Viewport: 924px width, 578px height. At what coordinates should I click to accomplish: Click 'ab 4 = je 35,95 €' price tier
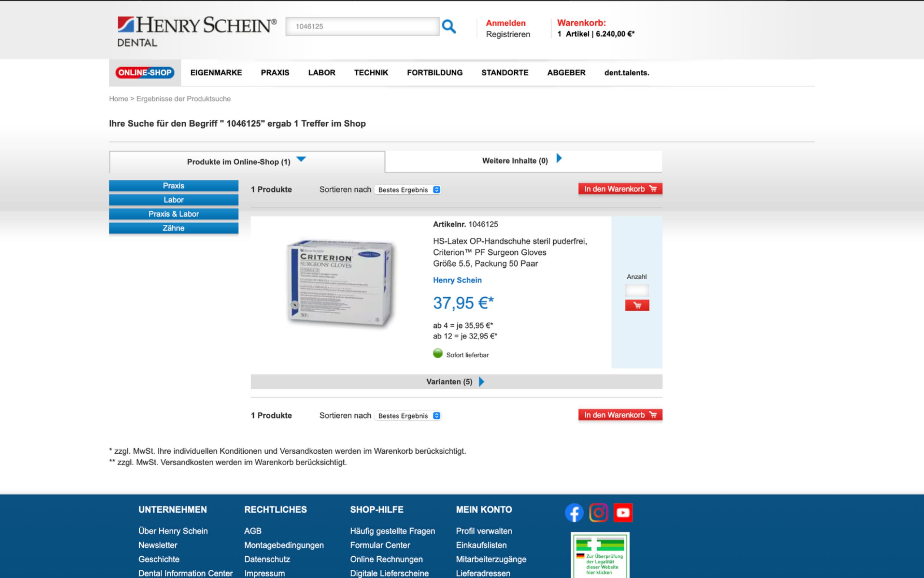[463, 325]
